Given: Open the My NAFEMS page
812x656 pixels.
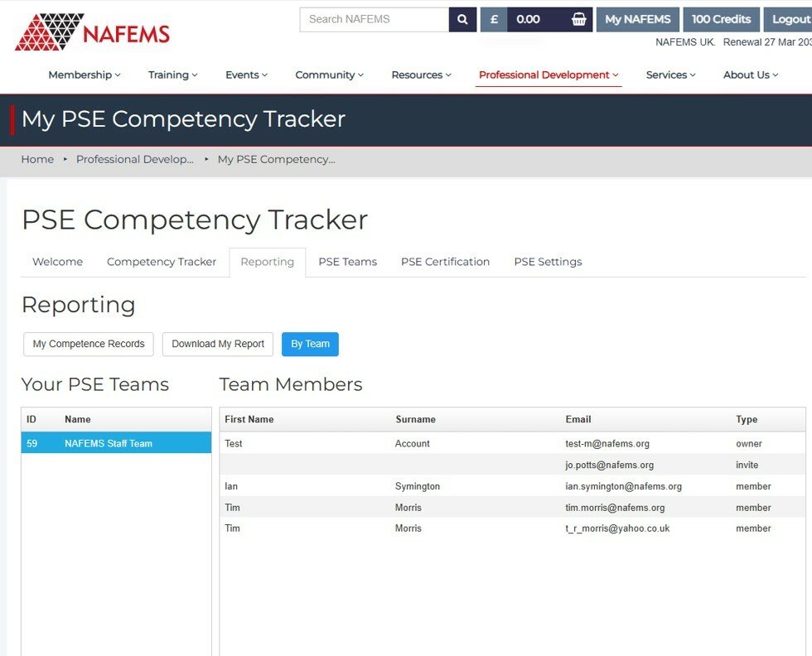Looking at the screenshot, I should click(637, 20).
